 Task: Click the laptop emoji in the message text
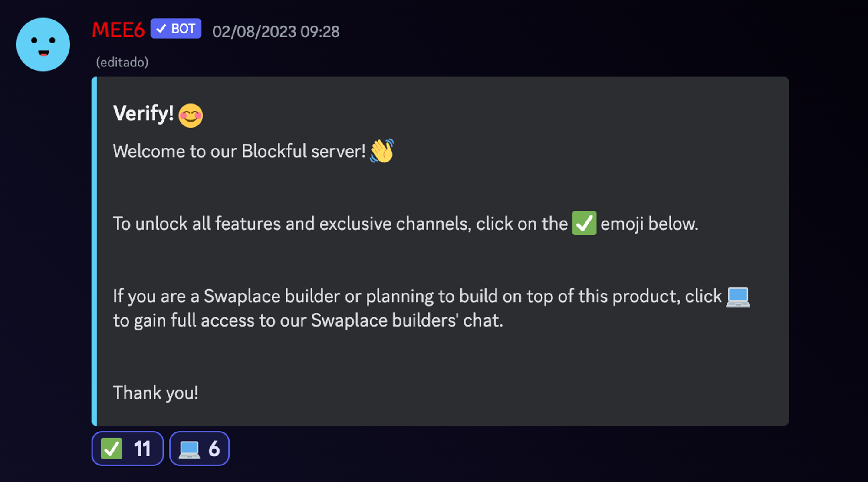[738, 297]
